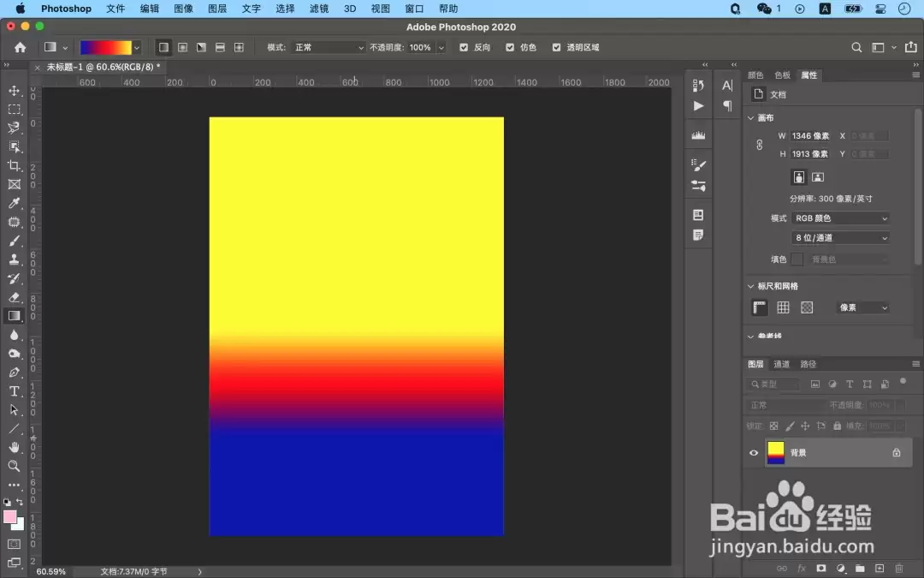Click canvas width field 1346 像素
This screenshot has width=924, height=578.
click(809, 135)
